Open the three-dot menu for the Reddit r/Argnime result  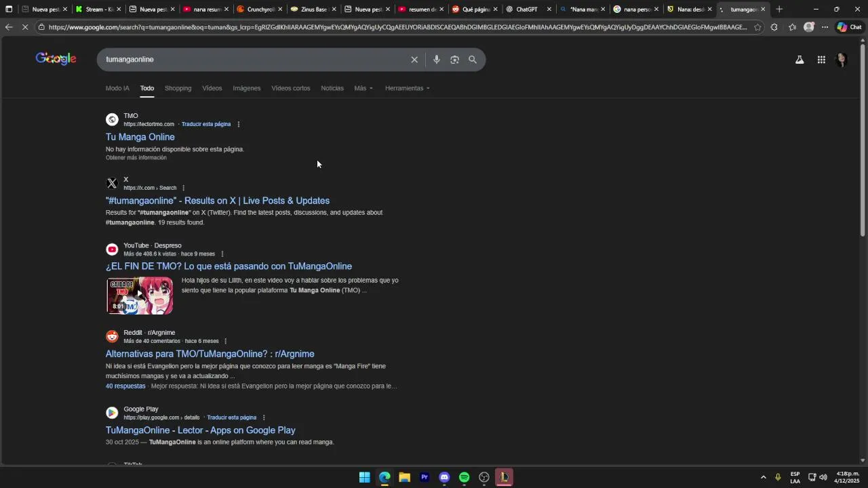[226, 341]
